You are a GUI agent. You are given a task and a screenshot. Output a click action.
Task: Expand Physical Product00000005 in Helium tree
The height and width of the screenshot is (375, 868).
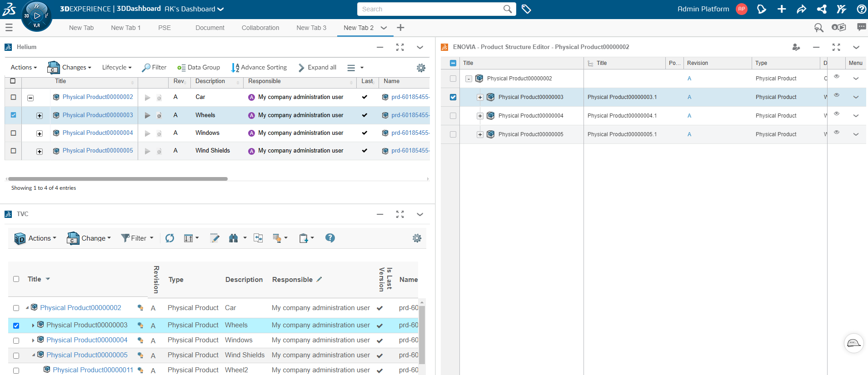pyautogui.click(x=40, y=152)
